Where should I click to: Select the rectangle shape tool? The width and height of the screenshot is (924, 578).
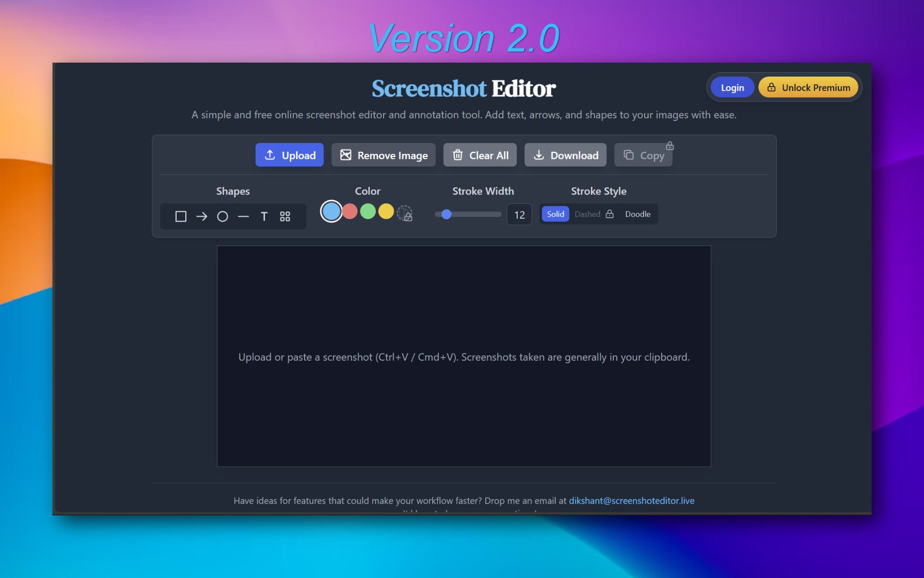[180, 216]
